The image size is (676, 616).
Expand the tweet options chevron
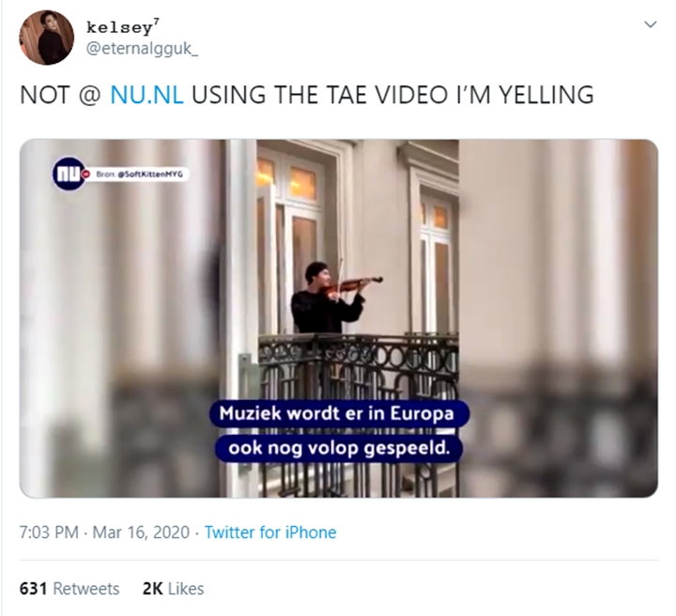[x=650, y=25]
